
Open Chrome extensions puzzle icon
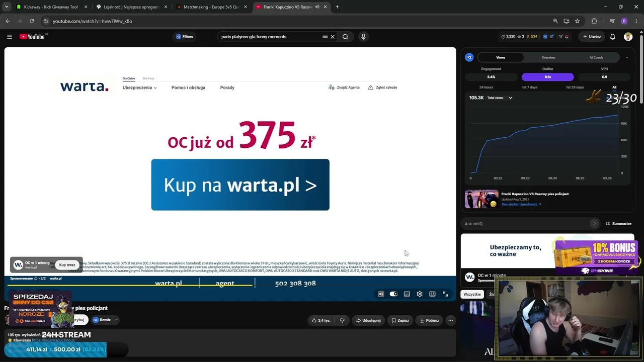point(594,21)
